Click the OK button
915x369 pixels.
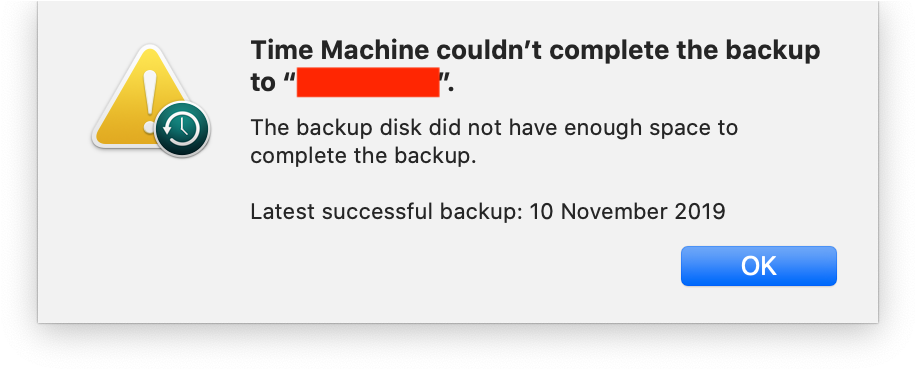[759, 266]
